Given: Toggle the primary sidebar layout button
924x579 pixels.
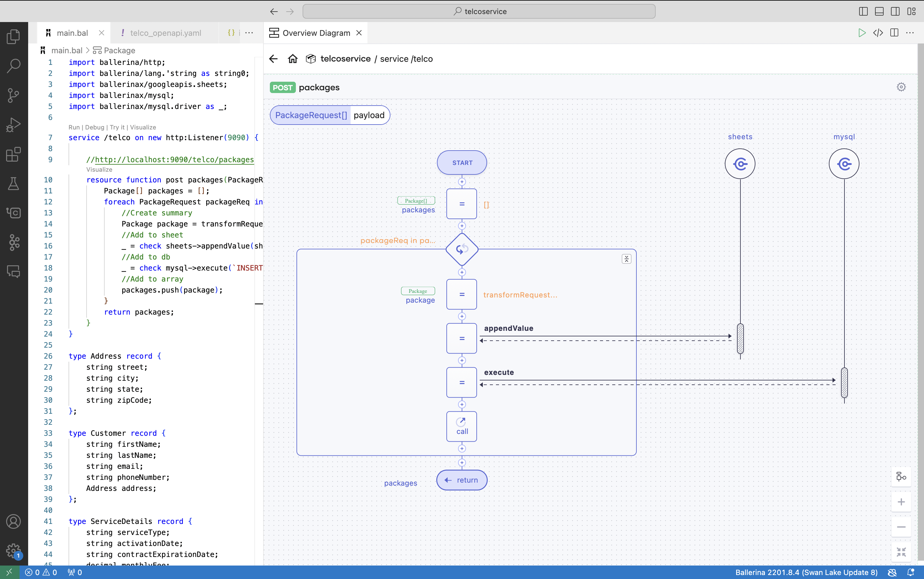Looking at the screenshot, I should 863,12.
